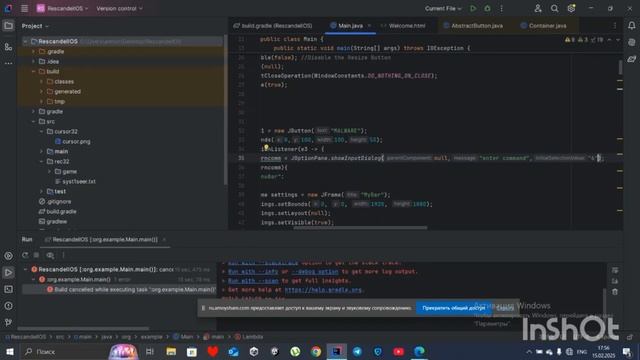This screenshot has height=360, width=640.
Task: Select the 'Build cancelled' error row
Action: click(119, 289)
